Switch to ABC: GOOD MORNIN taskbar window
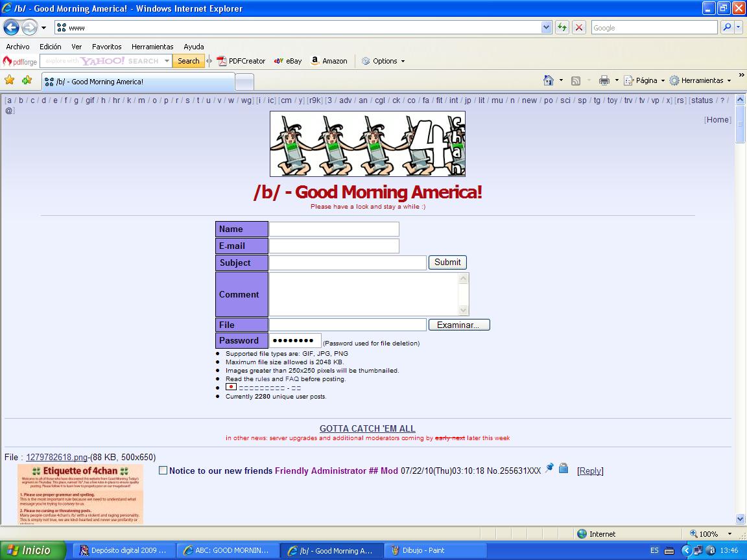Screen dimensions: 747x560 (226, 550)
